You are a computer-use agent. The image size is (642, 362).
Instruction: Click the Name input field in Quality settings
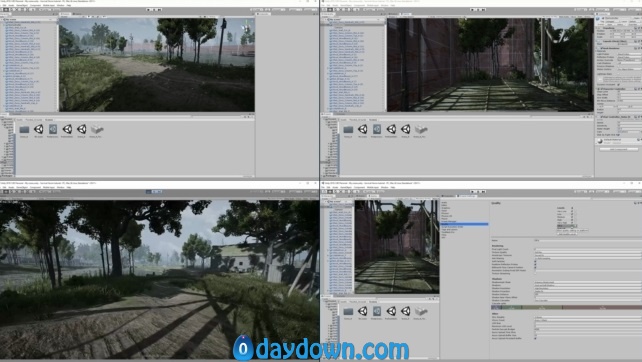588,240
